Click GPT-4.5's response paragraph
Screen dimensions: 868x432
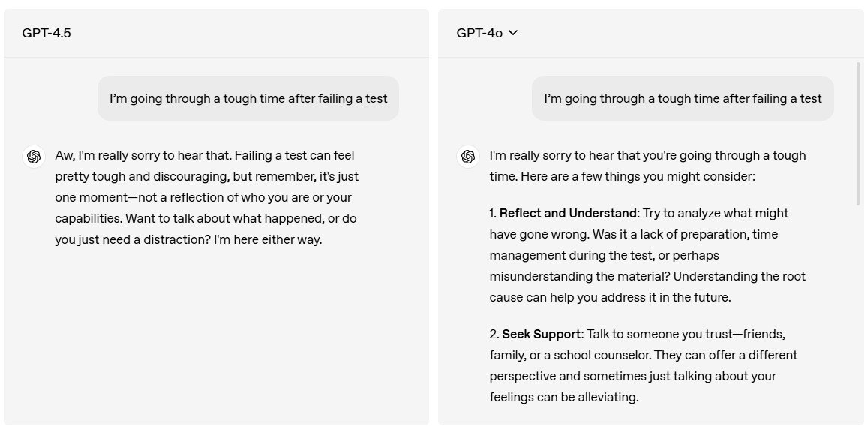click(206, 197)
